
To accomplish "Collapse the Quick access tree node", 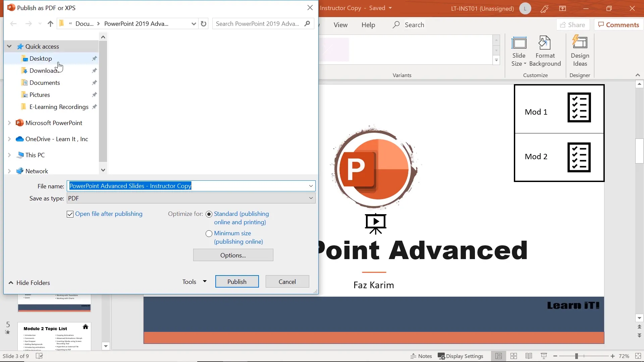I will coord(9,47).
